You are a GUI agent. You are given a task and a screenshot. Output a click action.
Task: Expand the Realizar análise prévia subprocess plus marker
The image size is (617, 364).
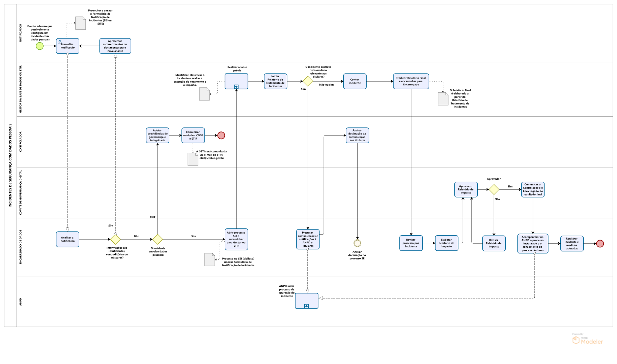pos(236,87)
